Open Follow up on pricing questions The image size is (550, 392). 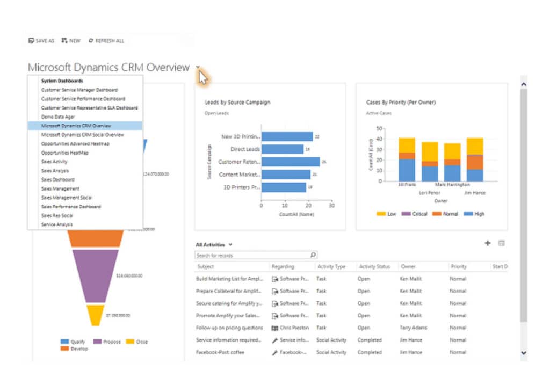229,328
